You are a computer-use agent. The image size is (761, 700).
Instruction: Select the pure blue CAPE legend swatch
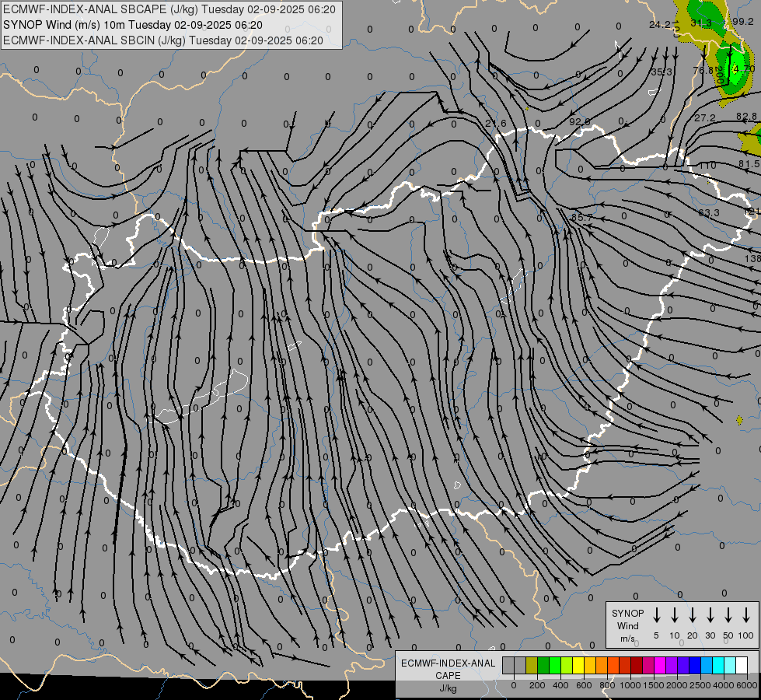(694, 665)
